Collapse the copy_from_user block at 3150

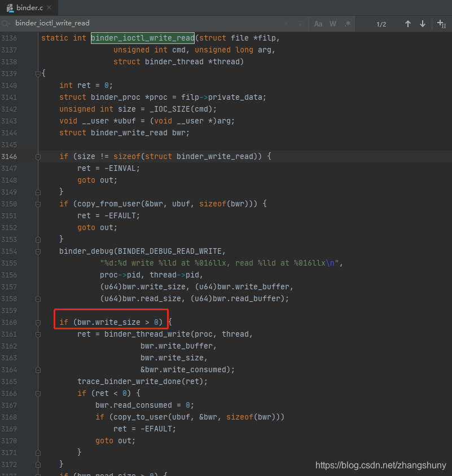[x=38, y=204]
